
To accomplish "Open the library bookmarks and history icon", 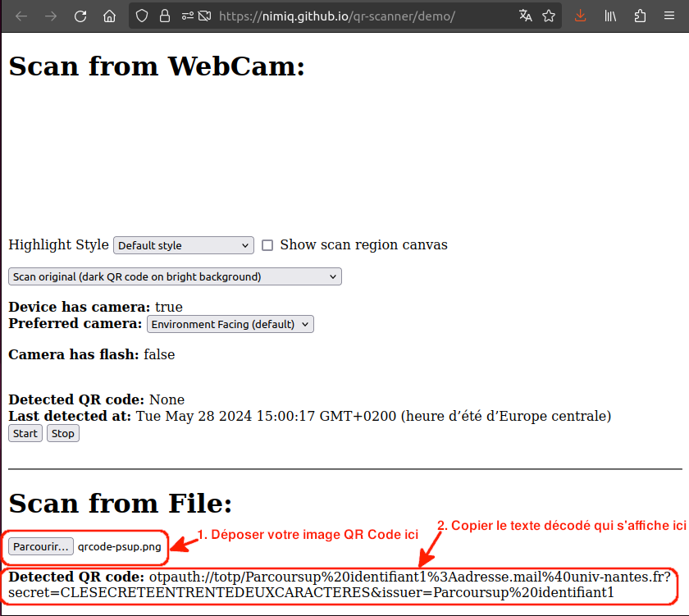I will point(610,16).
